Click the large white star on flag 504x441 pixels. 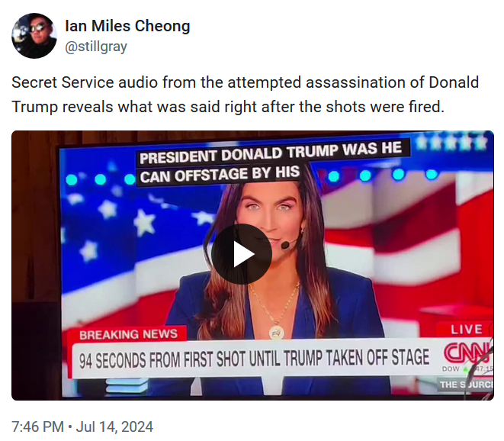[x=144, y=222]
